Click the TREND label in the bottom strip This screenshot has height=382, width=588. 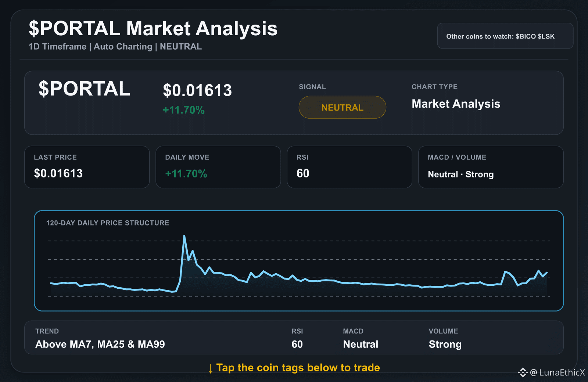pos(47,331)
